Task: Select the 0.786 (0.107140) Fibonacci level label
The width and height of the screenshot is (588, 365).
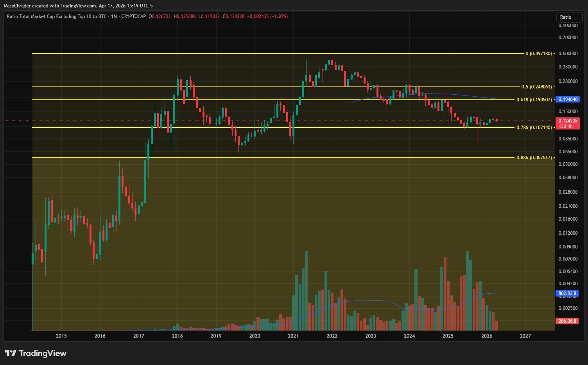Action: coord(534,128)
